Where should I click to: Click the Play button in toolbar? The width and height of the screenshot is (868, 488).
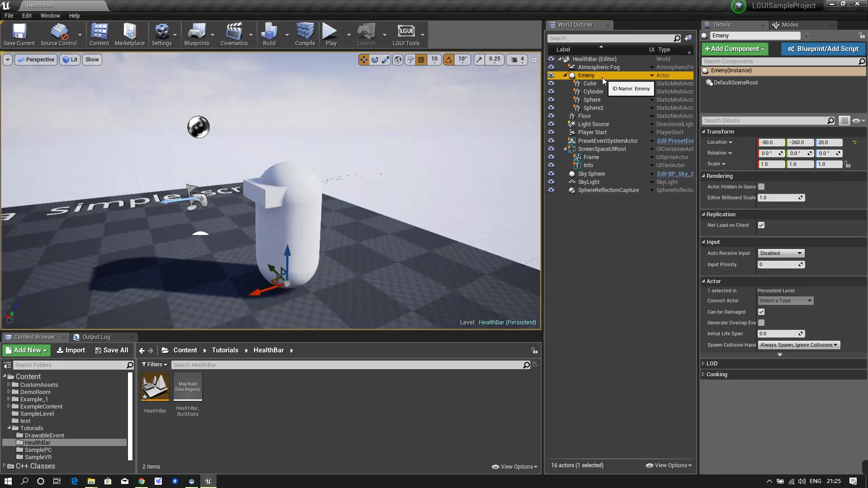click(x=330, y=34)
